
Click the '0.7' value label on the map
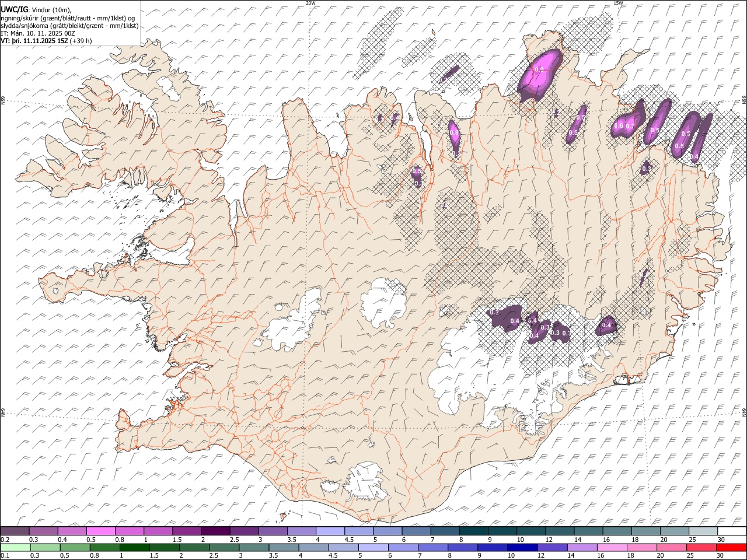coord(630,126)
